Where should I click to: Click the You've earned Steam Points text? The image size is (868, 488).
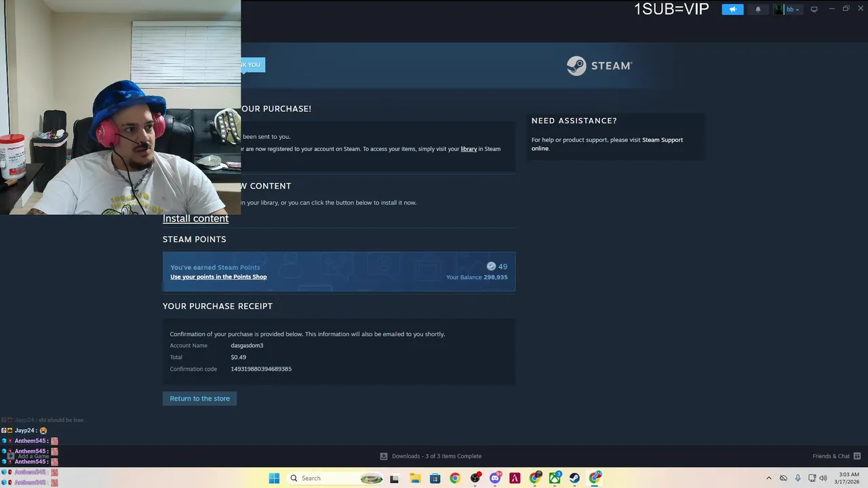pos(215,267)
